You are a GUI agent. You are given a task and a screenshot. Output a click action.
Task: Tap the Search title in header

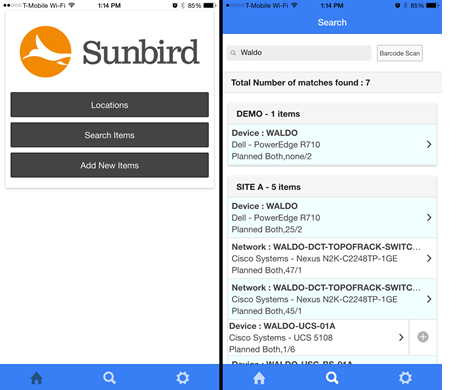[332, 22]
